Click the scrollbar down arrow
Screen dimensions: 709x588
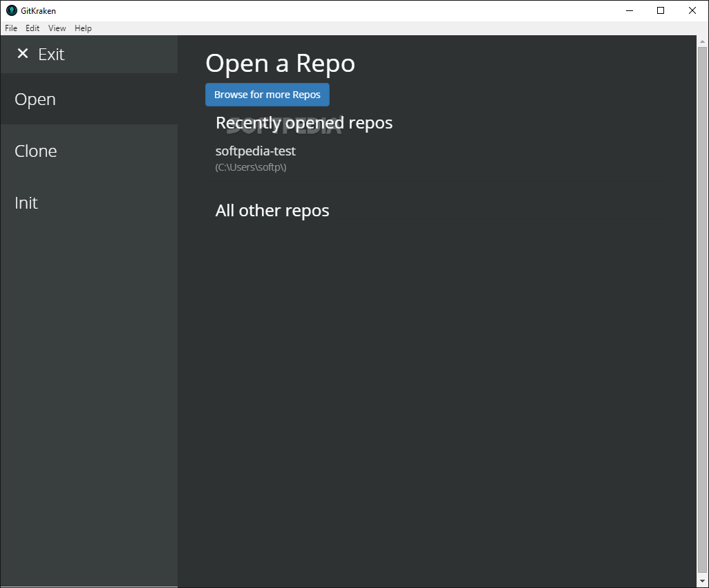point(702,581)
